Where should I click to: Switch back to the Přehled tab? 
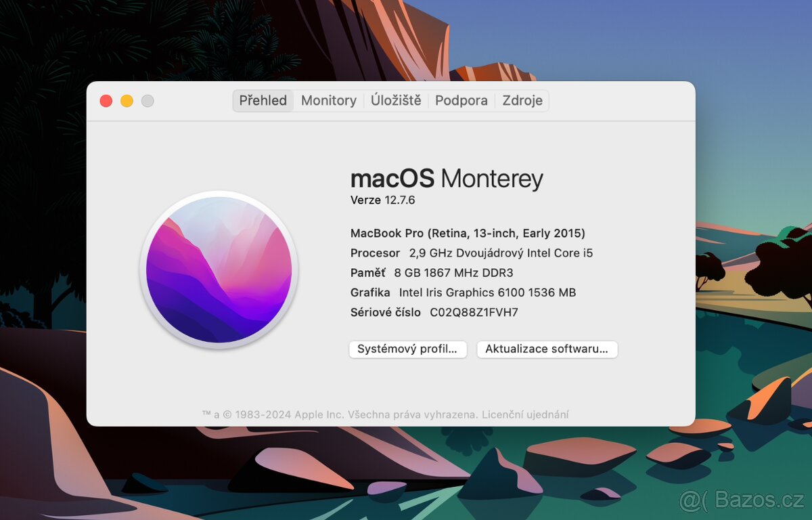point(263,100)
